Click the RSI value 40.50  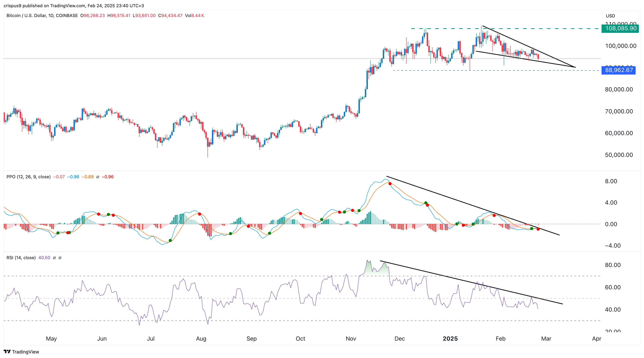44,258
